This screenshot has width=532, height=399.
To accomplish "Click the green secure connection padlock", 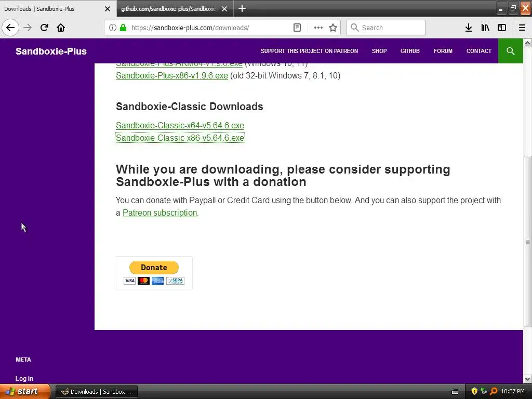I will [x=123, y=28].
